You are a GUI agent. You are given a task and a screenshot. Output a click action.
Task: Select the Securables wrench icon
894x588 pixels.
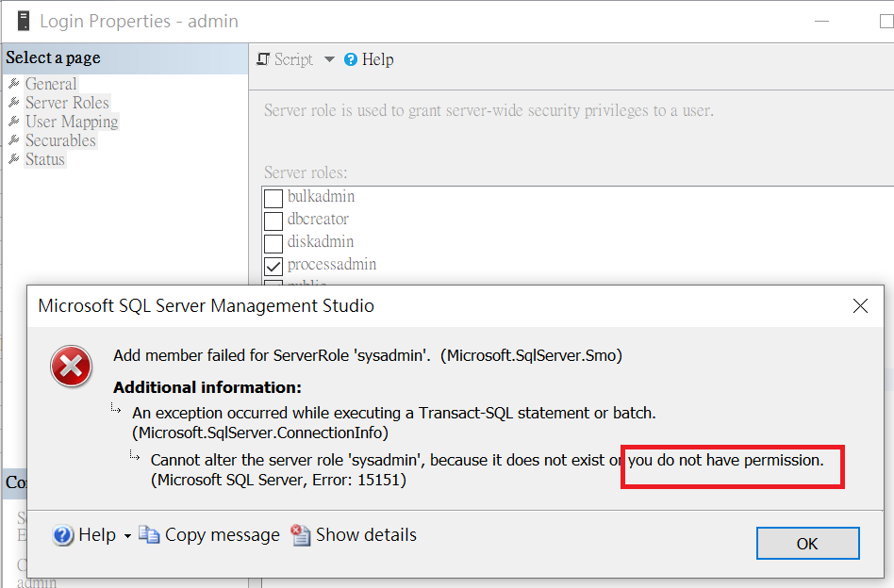click(x=14, y=140)
